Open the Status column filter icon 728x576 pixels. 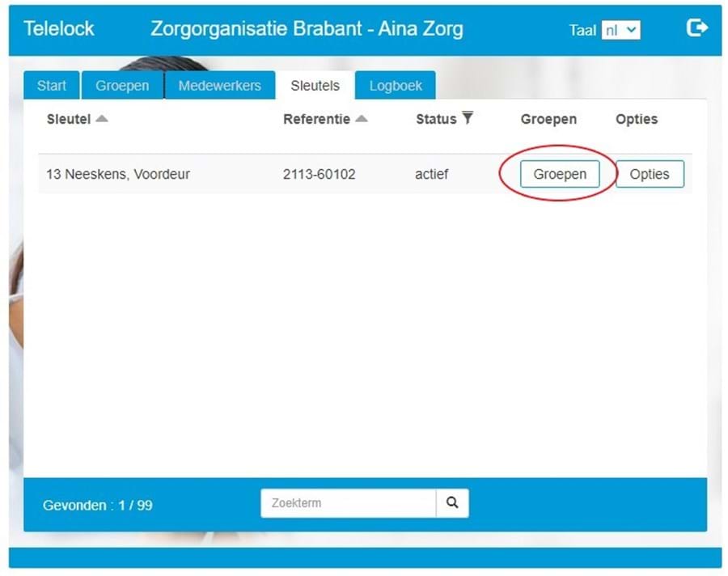point(467,119)
